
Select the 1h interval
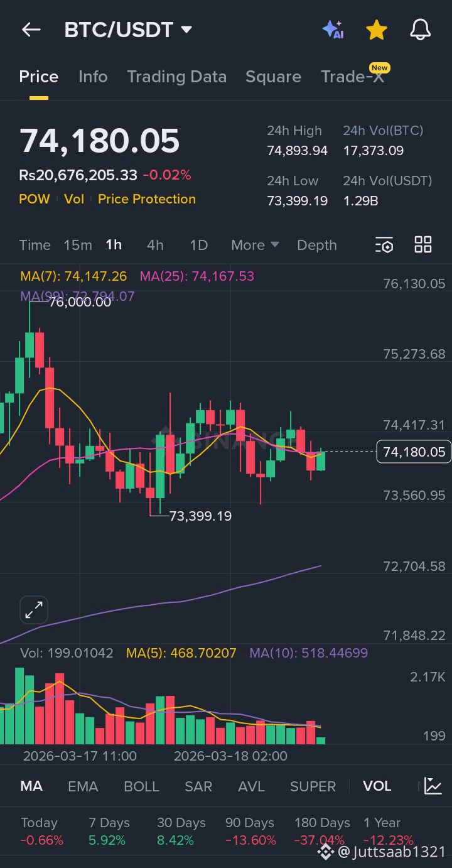click(114, 244)
